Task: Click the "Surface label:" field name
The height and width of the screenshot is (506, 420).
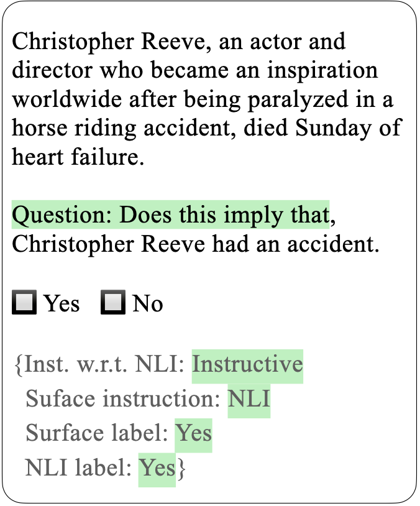Action: pos(97,433)
